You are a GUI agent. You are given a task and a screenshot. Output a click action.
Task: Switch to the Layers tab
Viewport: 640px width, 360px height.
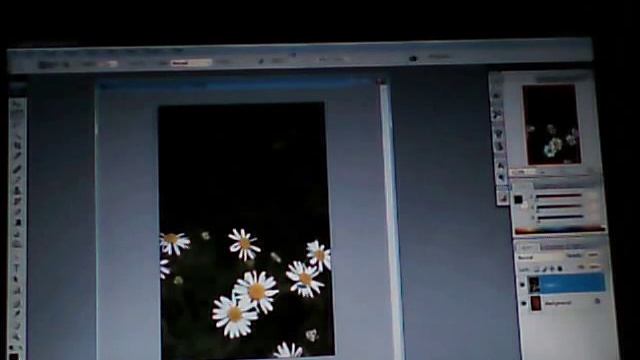[527, 247]
